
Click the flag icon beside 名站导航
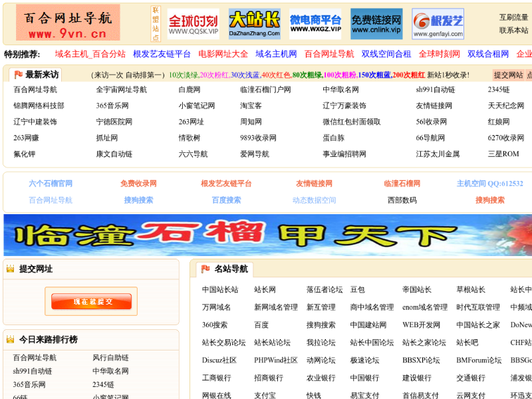click(x=205, y=269)
